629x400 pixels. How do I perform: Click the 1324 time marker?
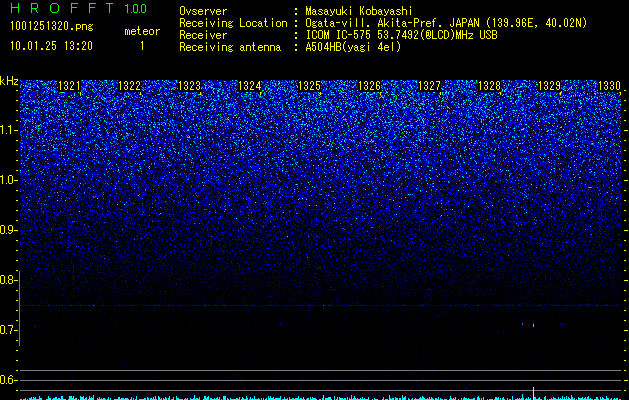[x=250, y=86]
